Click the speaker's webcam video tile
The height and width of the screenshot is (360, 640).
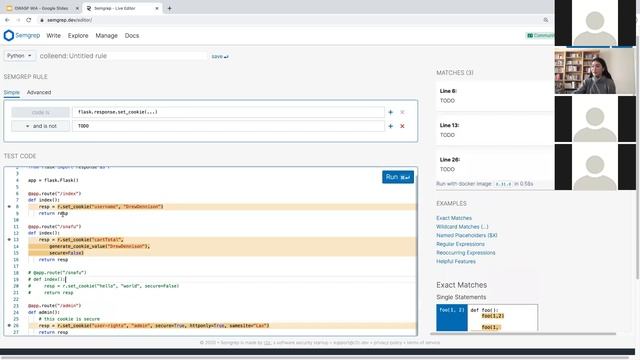click(595, 71)
